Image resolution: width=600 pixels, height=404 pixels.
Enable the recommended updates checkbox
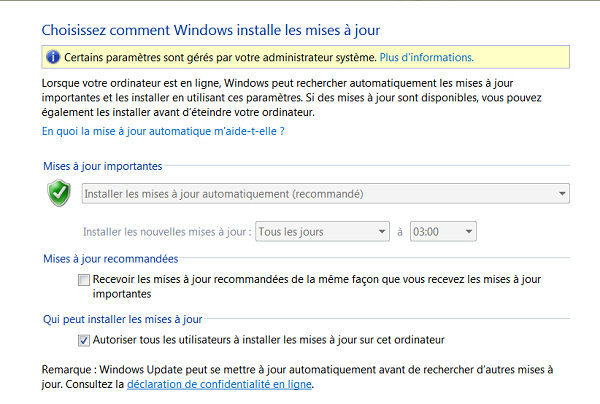83,281
